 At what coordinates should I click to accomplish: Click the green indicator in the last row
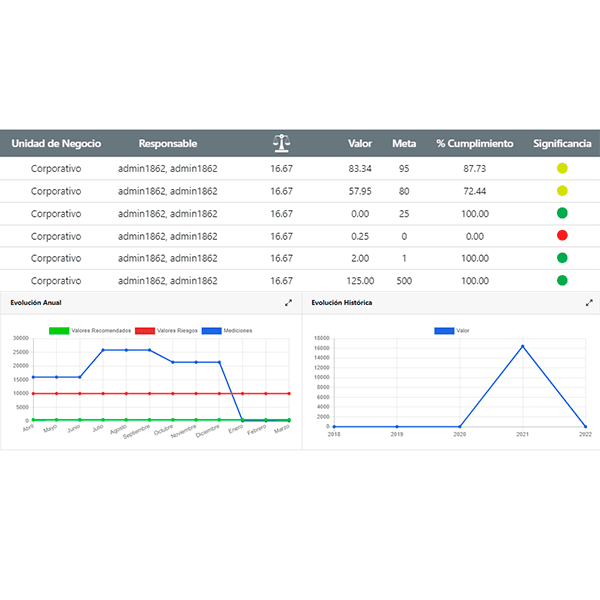pyautogui.click(x=562, y=281)
